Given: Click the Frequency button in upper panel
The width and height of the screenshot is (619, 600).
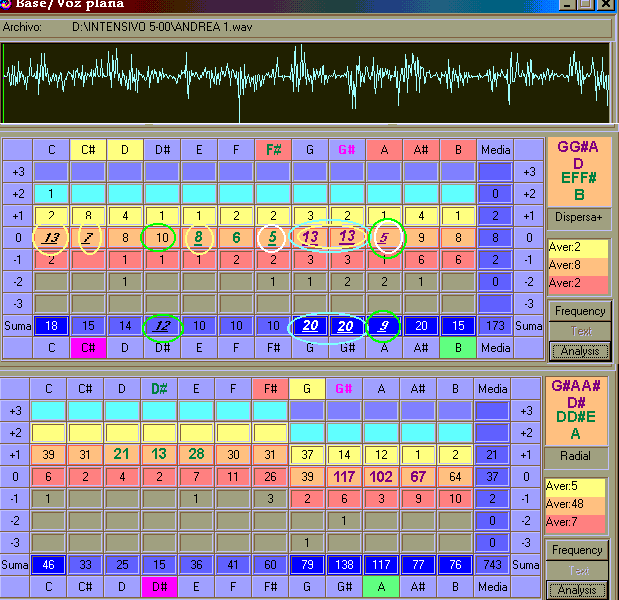Looking at the screenshot, I should (x=579, y=311).
